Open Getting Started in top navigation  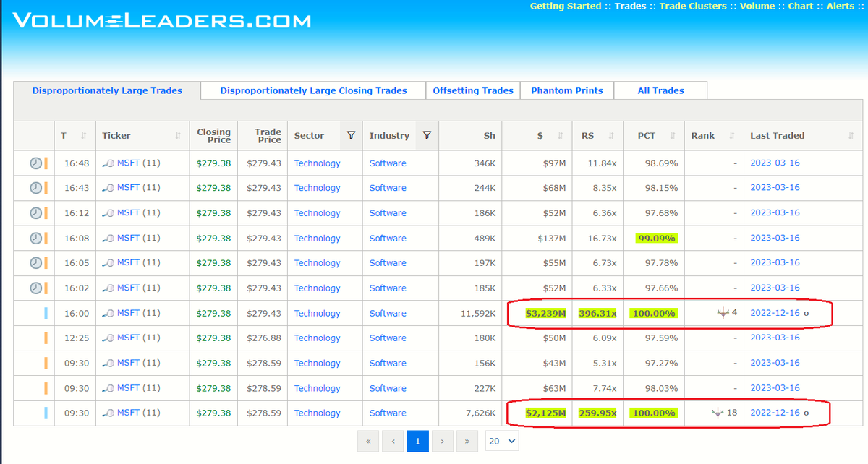pos(566,7)
